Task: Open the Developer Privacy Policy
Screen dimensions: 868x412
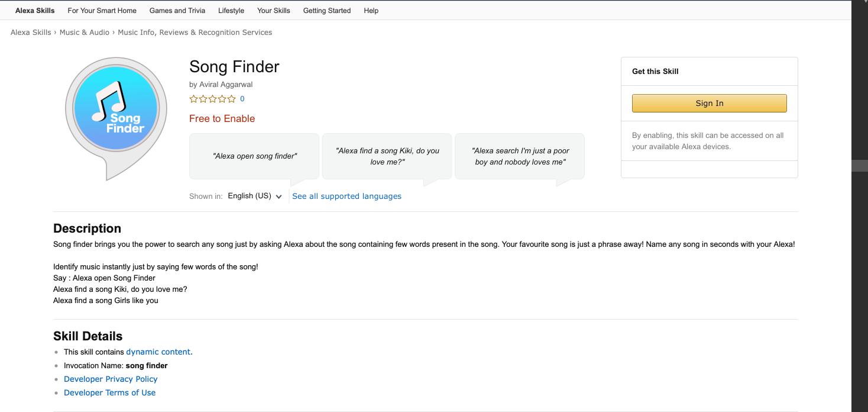Action: point(111,379)
